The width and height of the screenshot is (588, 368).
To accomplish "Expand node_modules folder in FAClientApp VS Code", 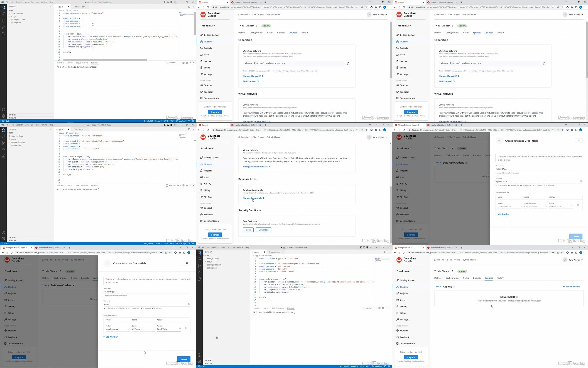I will (212, 259).
